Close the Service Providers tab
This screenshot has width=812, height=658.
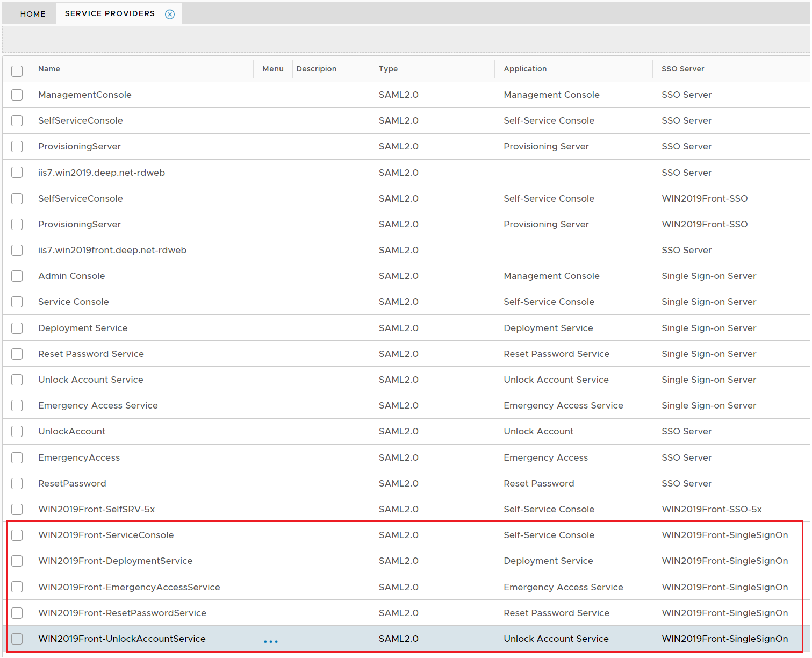pyautogui.click(x=170, y=15)
